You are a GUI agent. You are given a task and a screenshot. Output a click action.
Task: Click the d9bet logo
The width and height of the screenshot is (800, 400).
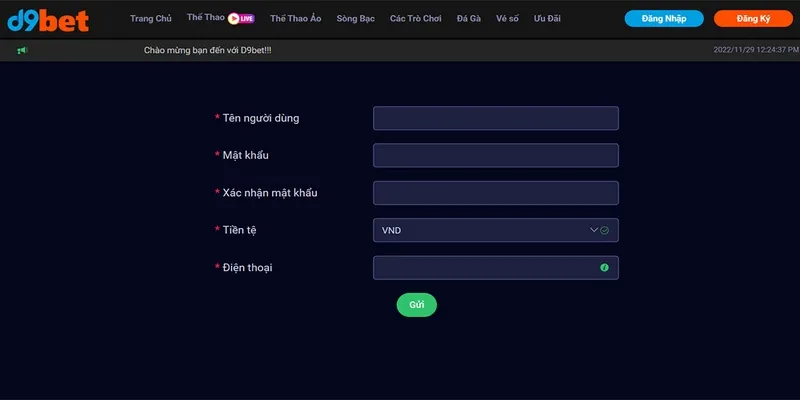point(48,19)
